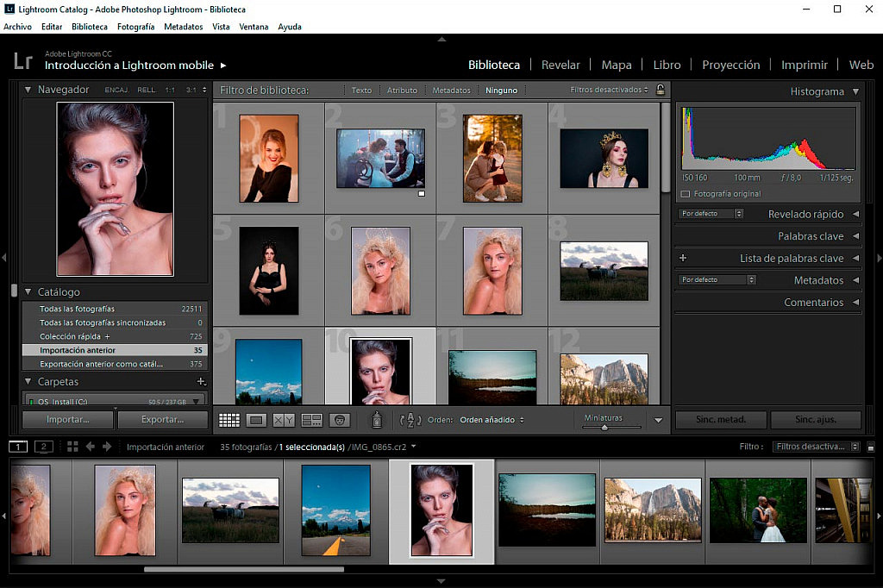Click the Sinc. ajus. button
The height and width of the screenshot is (588, 883).
pyautogui.click(x=815, y=420)
